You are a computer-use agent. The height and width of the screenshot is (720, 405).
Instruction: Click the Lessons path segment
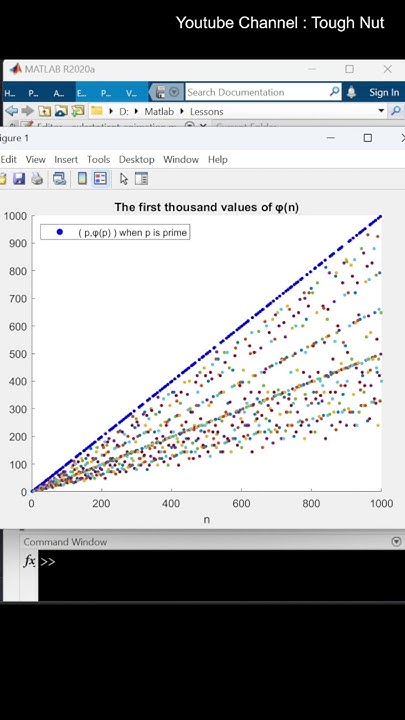point(207,111)
